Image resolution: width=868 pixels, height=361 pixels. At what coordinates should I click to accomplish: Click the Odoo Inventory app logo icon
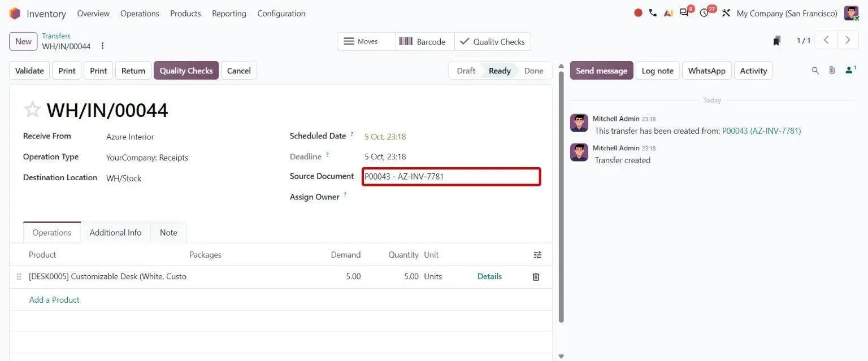[x=15, y=14]
